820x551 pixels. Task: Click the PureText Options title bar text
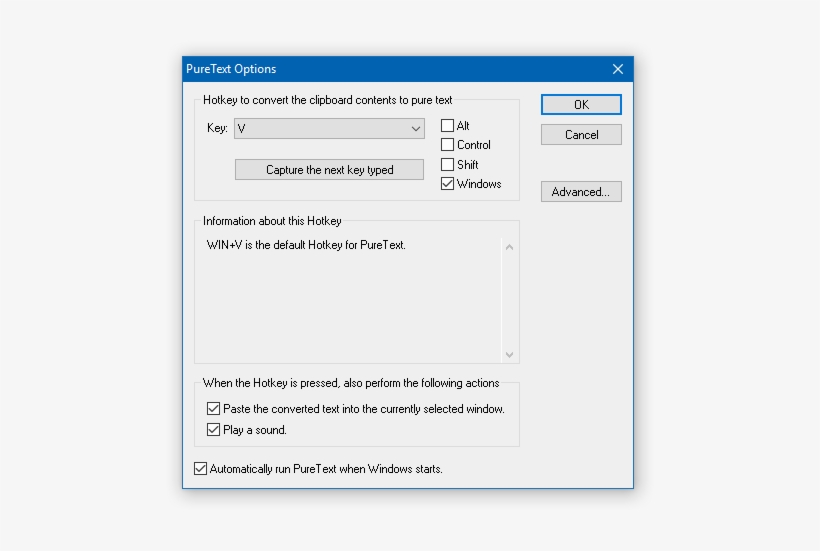click(231, 69)
